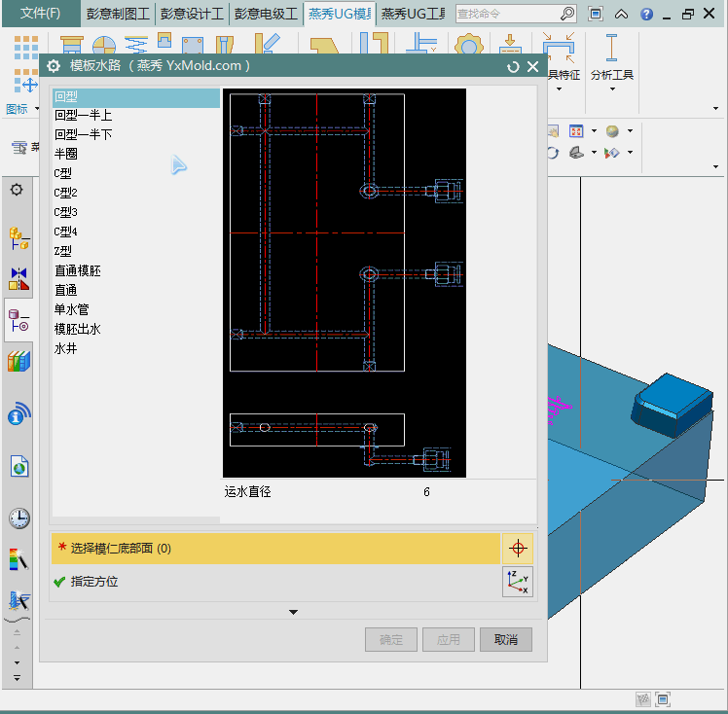Open the 分析工具 dropdown arrow
This screenshot has height=714, width=728.
(x=612, y=89)
